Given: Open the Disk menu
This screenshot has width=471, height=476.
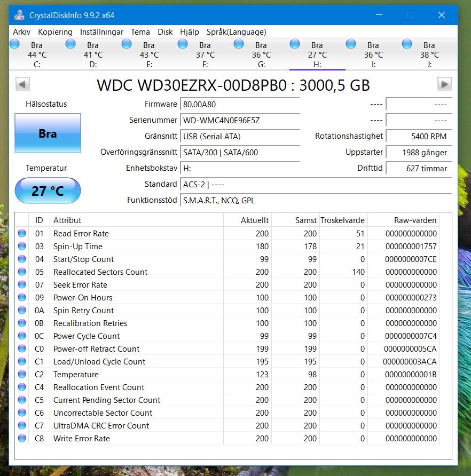Looking at the screenshot, I should pyautogui.click(x=165, y=32).
